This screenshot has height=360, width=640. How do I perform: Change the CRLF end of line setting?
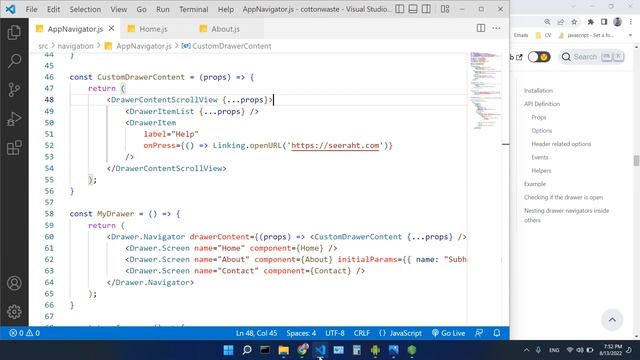coord(362,333)
